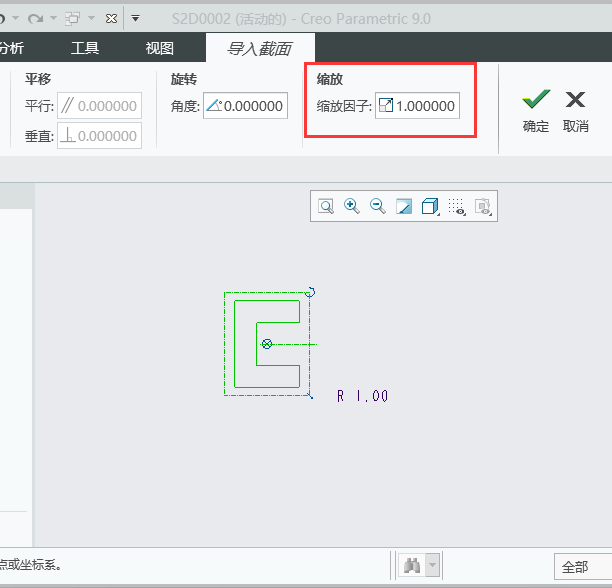Toggle the sketcher display filters icon

[456, 206]
